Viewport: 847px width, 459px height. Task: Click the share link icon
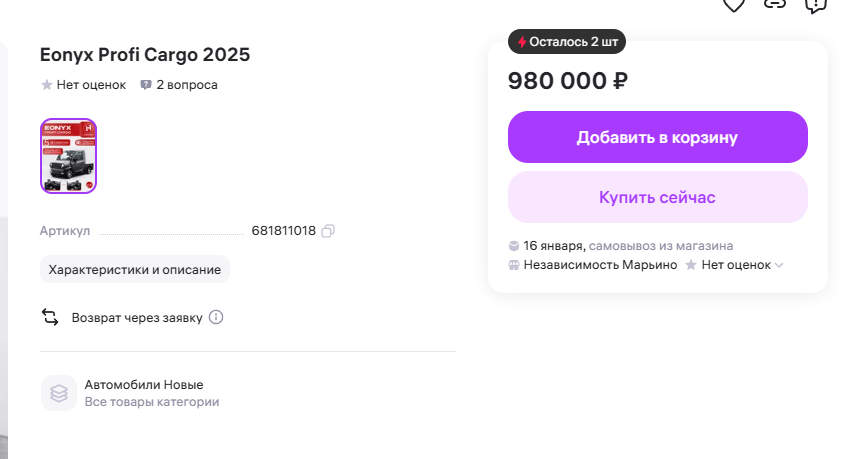coord(775,4)
